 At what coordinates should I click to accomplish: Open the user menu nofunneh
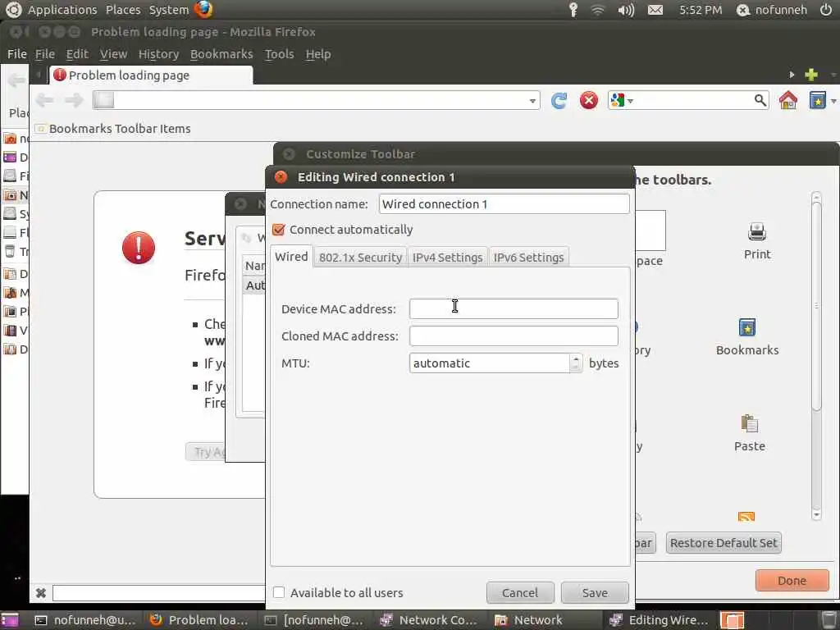click(x=772, y=10)
